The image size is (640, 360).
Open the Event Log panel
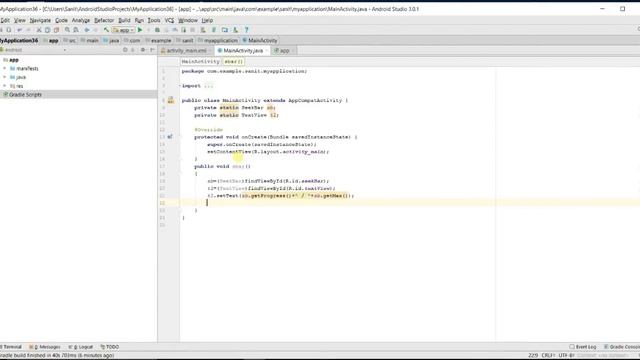click(583, 347)
